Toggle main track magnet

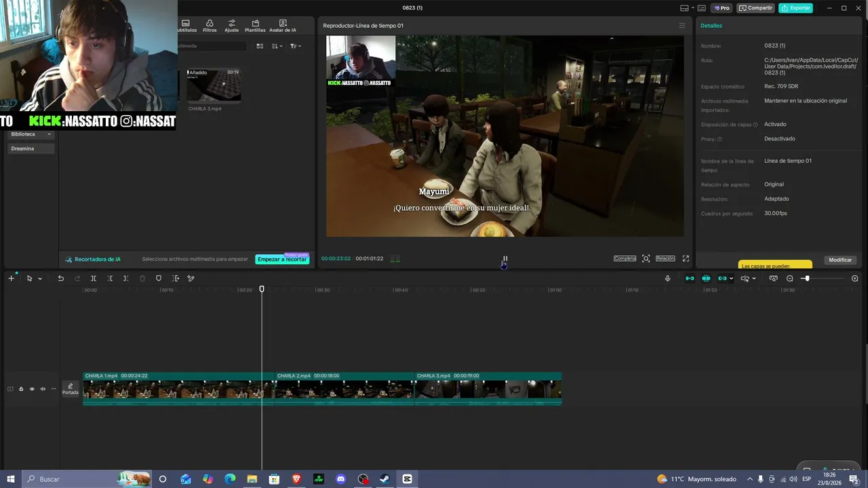click(690, 279)
